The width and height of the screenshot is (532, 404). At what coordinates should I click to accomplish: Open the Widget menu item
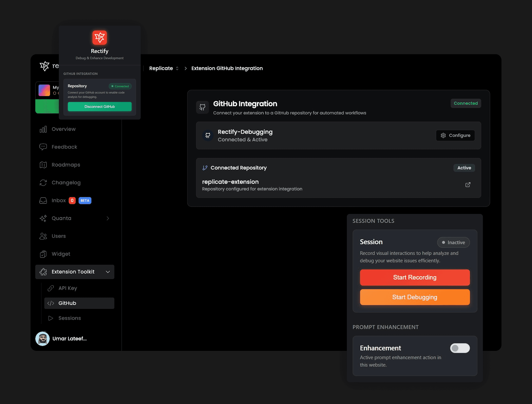coord(75,254)
